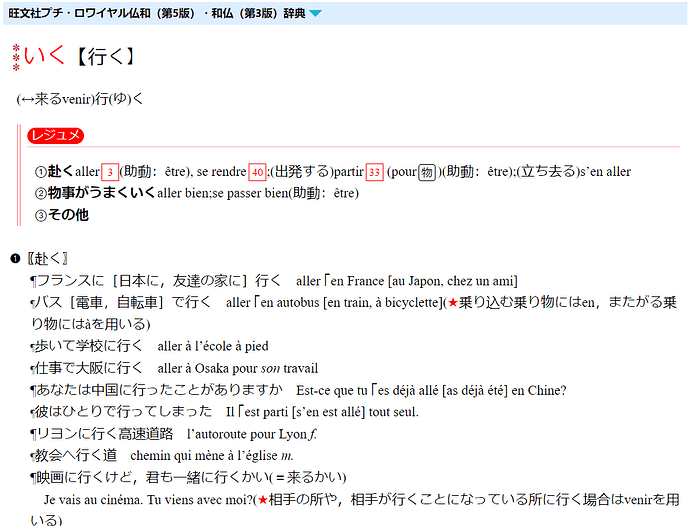
Task: Click example 映画に行くけど，君も一緒に行くかい
Action: click(152, 477)
